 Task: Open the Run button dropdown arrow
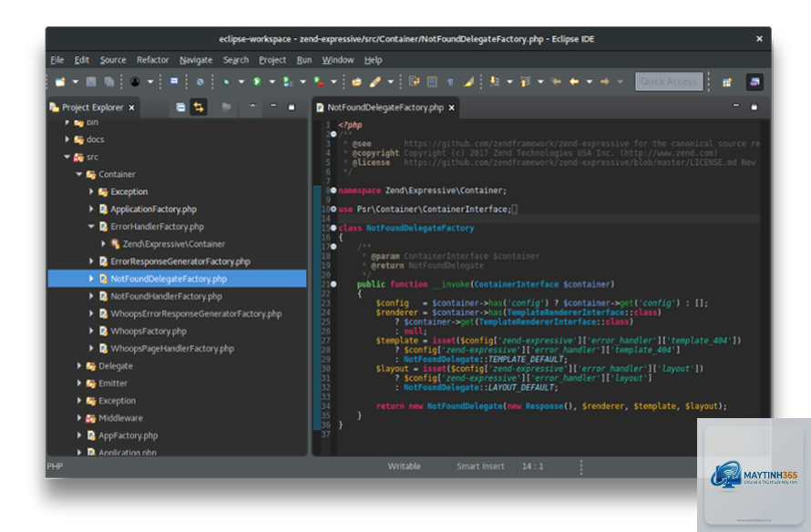(x=272, y=82)
